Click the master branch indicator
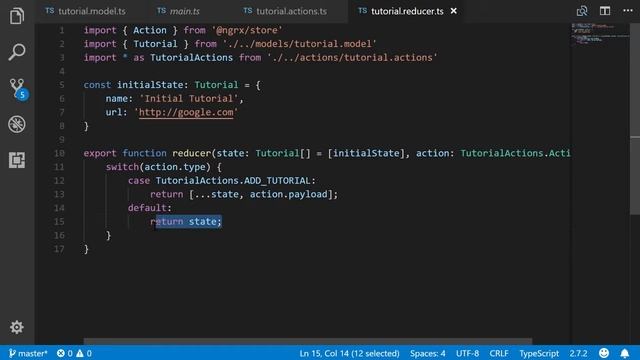 tap(28, 353)
